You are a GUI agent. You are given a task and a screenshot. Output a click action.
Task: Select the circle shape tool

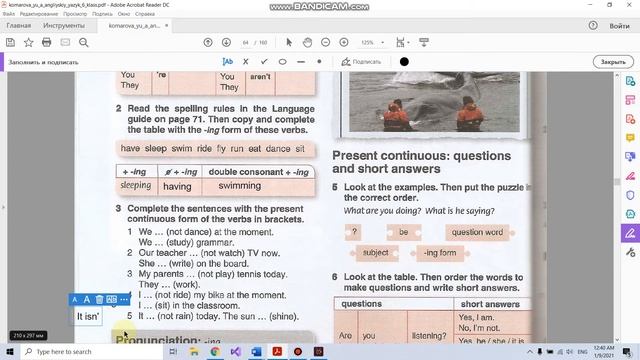click(282, 62)
